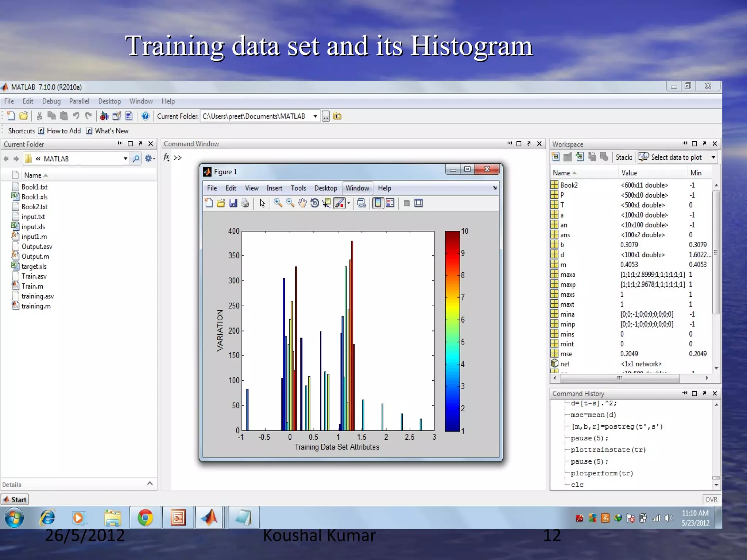Viewport: 747px width, 560px height.
Task: Select the Pan hand tool
Action: pos(302,203)
